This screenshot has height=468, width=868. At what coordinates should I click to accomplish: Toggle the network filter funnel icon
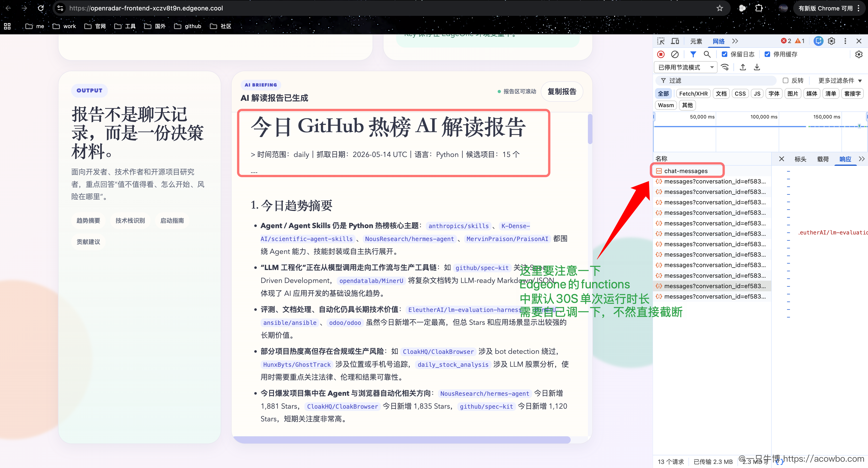point(693,54)
